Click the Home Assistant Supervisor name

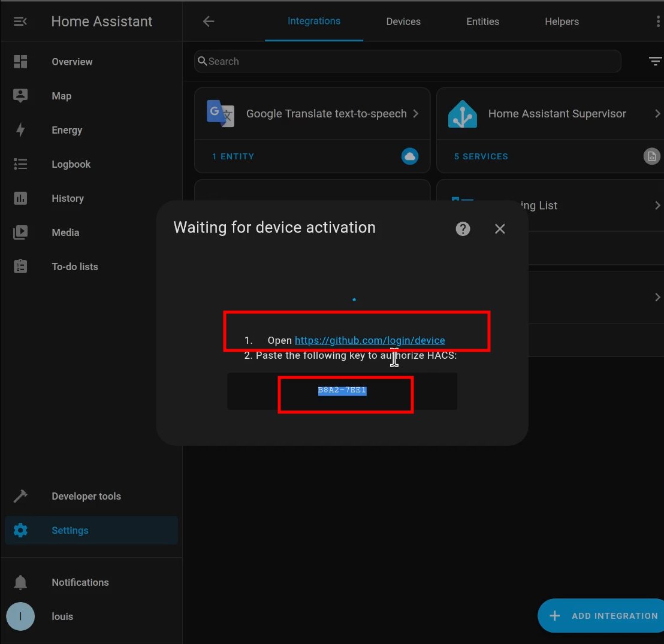(557, 113)
